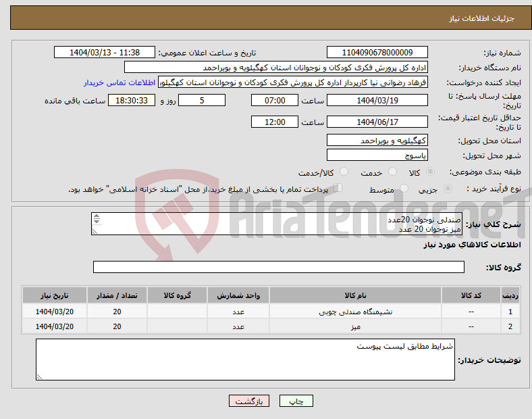Image resolution: width=532 pixels, height=419 pixels.
Task: Select the کالا radio button
Action: (430, 172)
